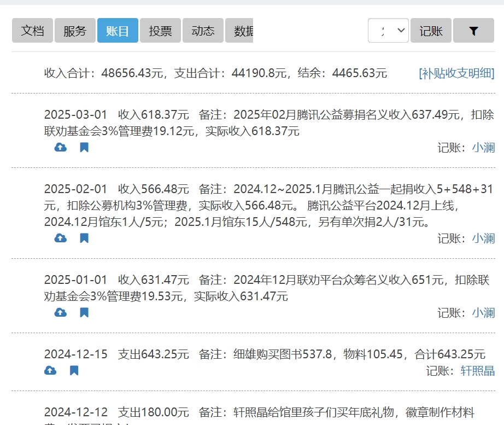Open the 服务 tab
This screenshot has height=425, width=504.
pos(75,31)
